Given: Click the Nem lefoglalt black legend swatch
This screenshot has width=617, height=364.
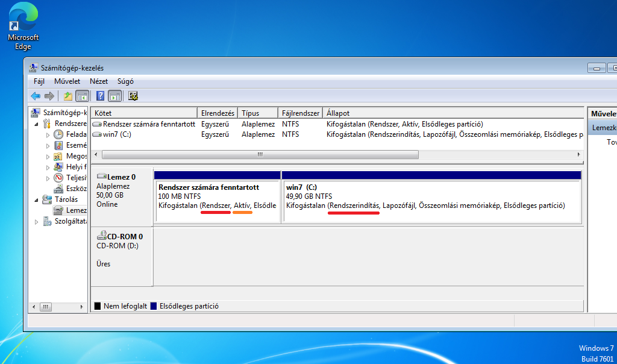Looking at the screenshot, I should point(97,306).
